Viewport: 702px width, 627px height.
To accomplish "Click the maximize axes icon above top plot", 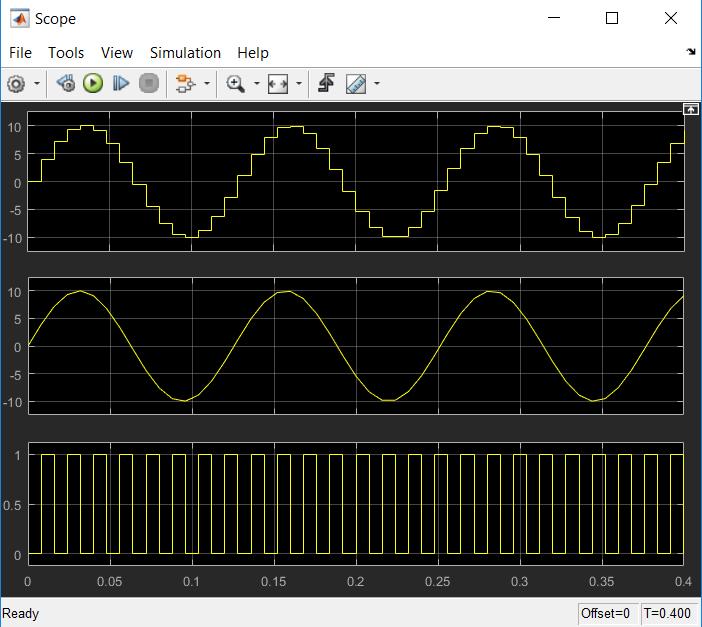I will (690, 109).
